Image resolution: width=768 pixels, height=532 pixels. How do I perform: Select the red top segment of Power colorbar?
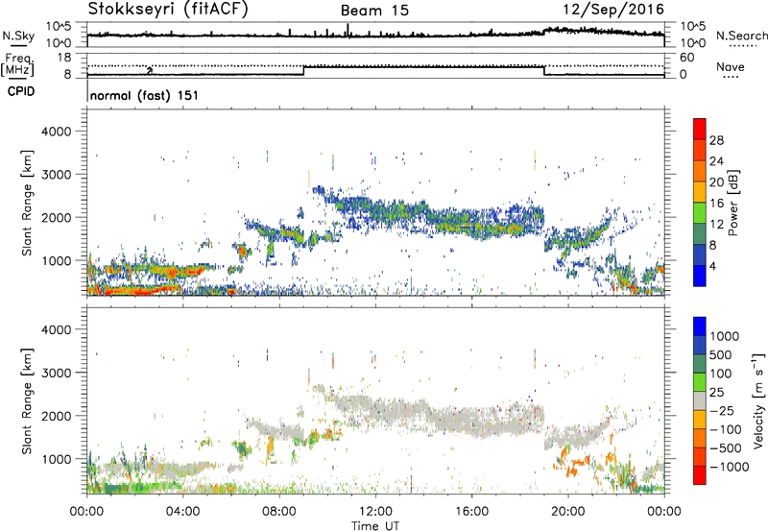pos(700,130)
